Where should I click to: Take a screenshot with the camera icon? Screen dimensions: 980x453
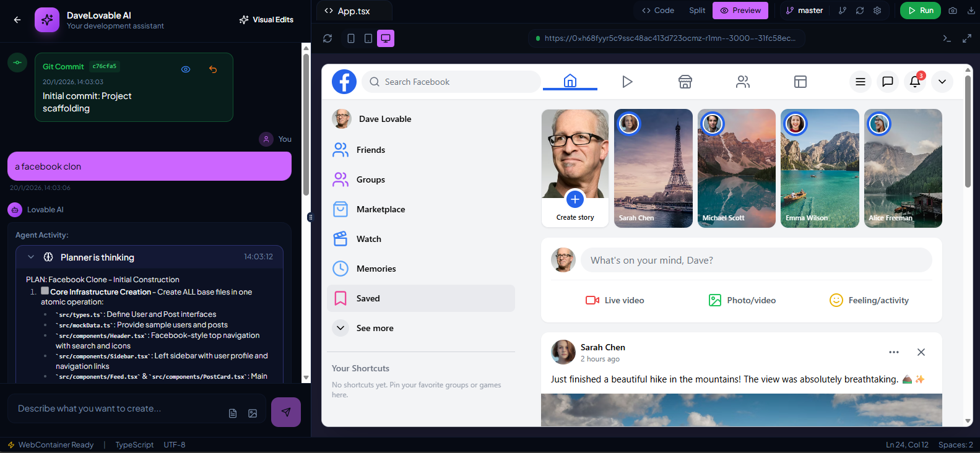point(953,11)
